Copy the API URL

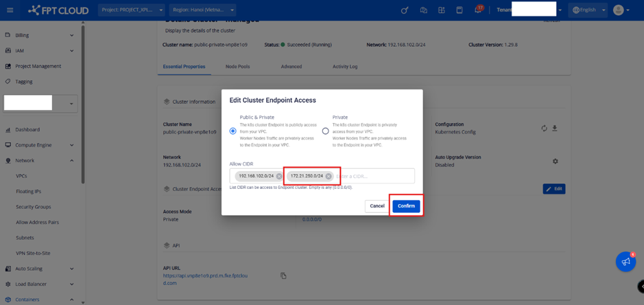click(283, 276)
